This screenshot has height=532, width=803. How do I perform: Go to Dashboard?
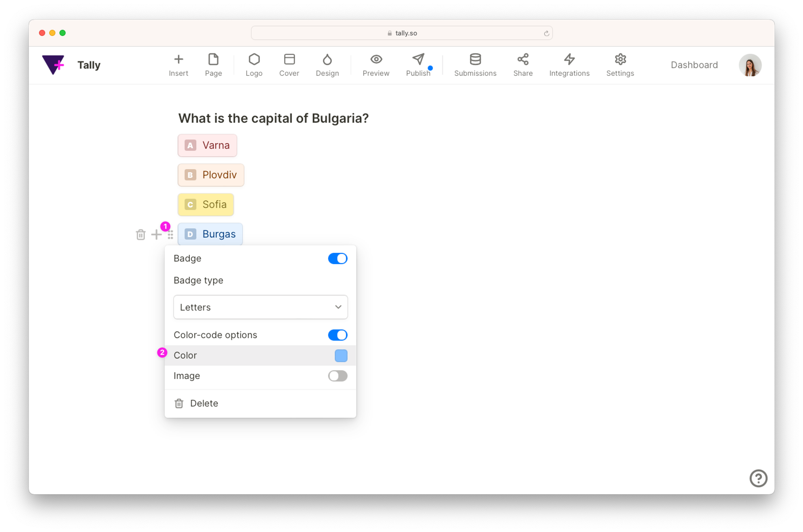coord(694,65)
